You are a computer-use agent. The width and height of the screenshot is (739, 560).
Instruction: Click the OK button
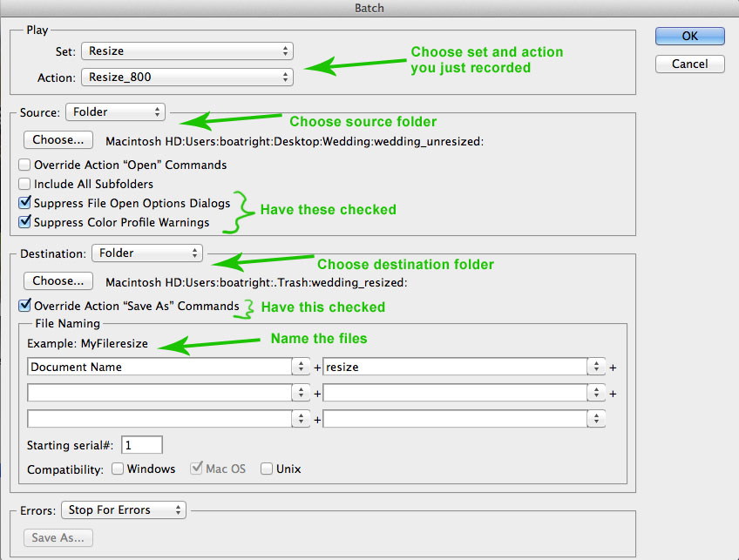click(x=689, y=37)
